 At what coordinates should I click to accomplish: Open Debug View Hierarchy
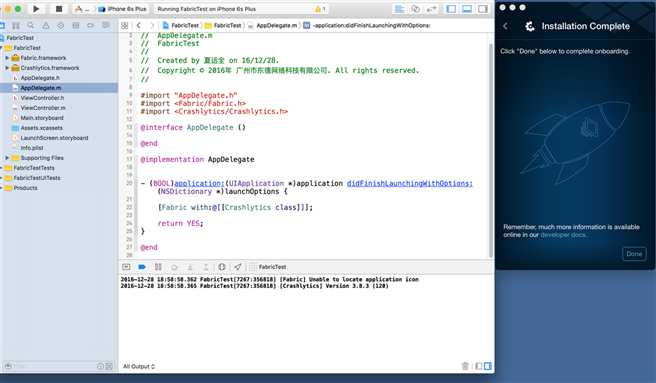point(222,267)
